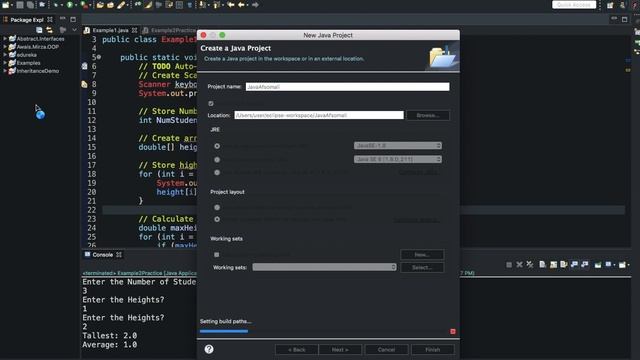Screen dimensions: 640x360
Task: Close the Example1.java tab
Action: coord(134,31)
